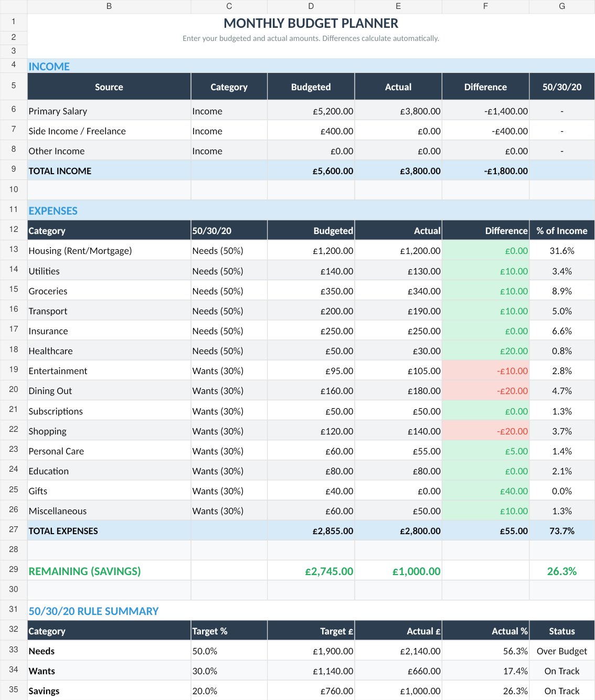Click the EXPENSES section heading

point(53,211)
